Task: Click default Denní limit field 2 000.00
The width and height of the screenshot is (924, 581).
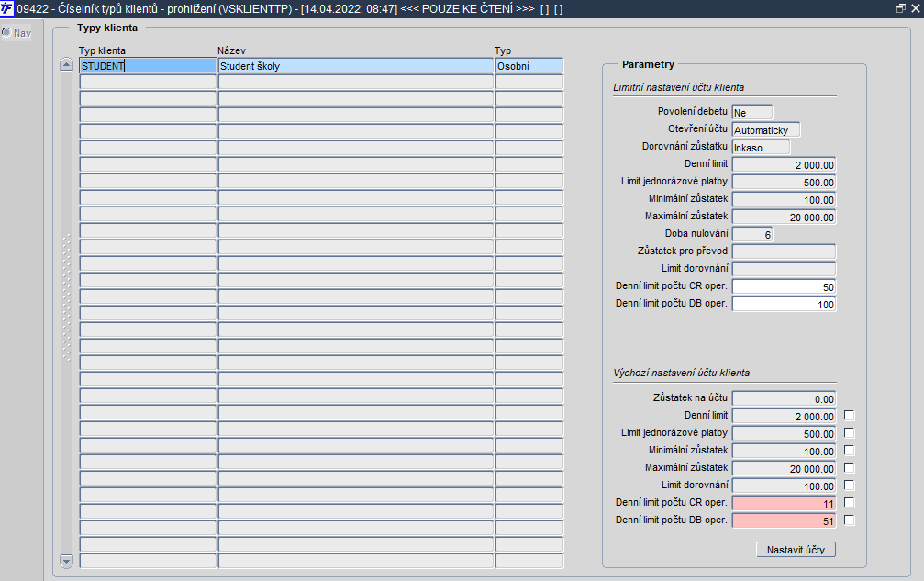Action: (784, 416)
